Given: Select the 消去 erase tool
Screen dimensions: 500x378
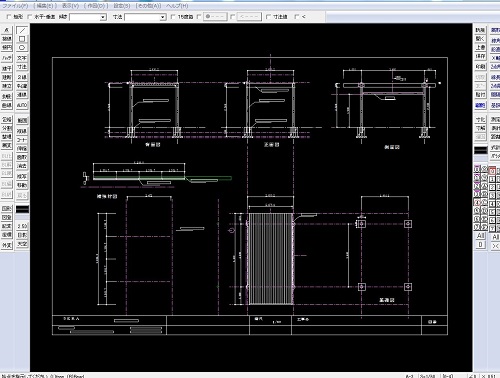Looking at the screenshot, I should pyautogui.click(x=22, y=166).
